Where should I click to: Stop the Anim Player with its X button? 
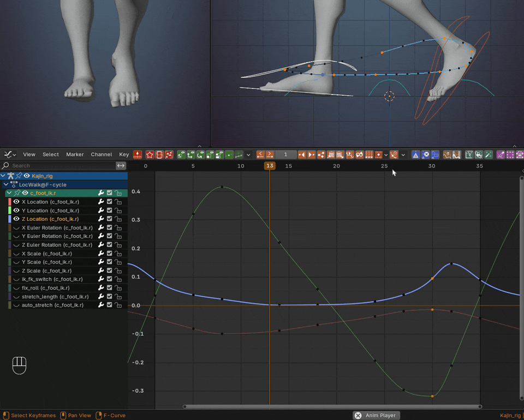point(358,415)
